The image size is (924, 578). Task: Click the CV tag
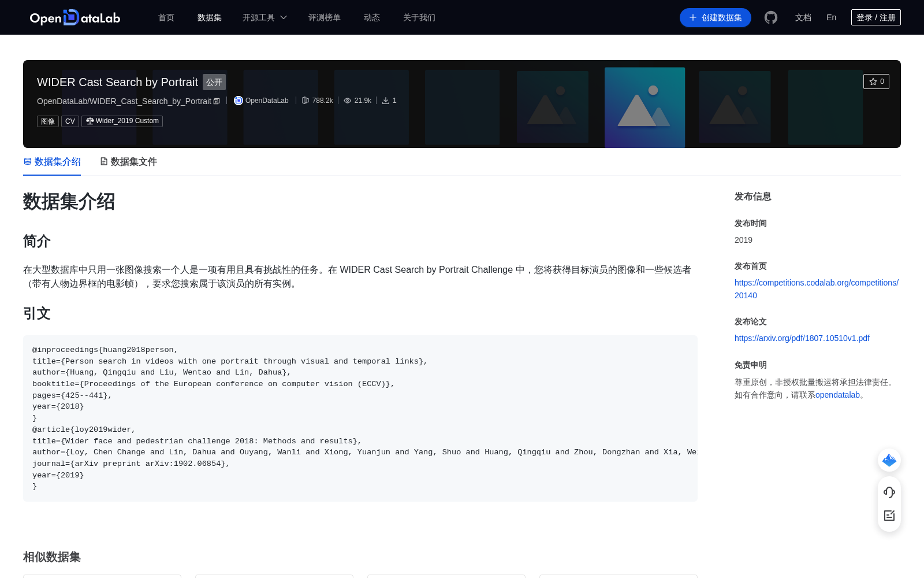tap(70, 121)
